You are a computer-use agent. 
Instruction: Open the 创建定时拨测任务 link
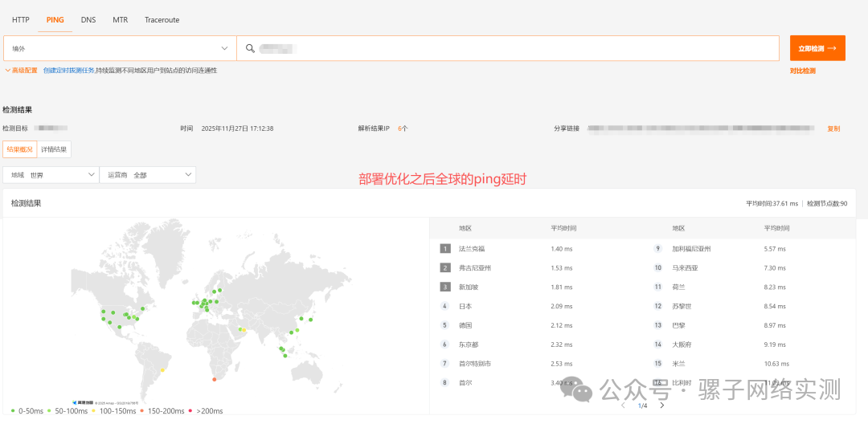pos(68,70)
